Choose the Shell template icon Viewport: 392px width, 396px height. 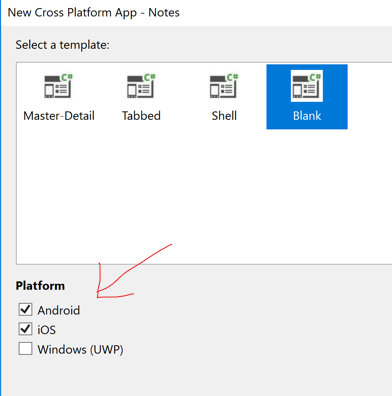(224, 86)
